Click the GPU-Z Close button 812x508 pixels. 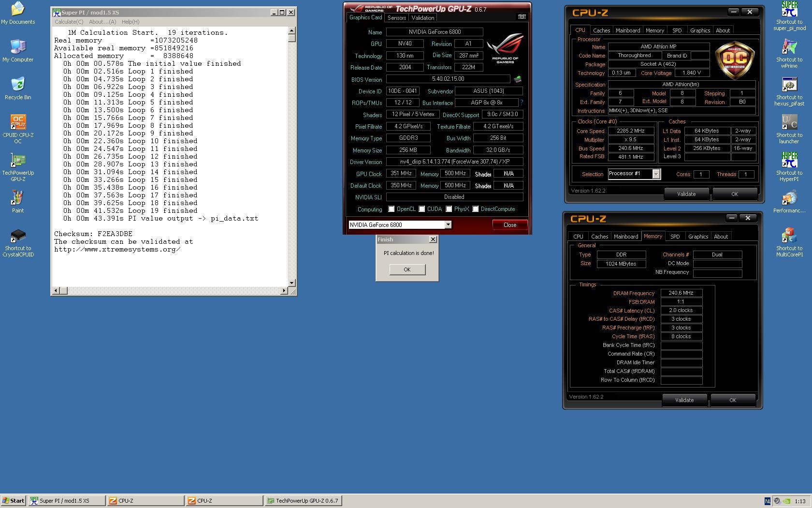point(509,225)
